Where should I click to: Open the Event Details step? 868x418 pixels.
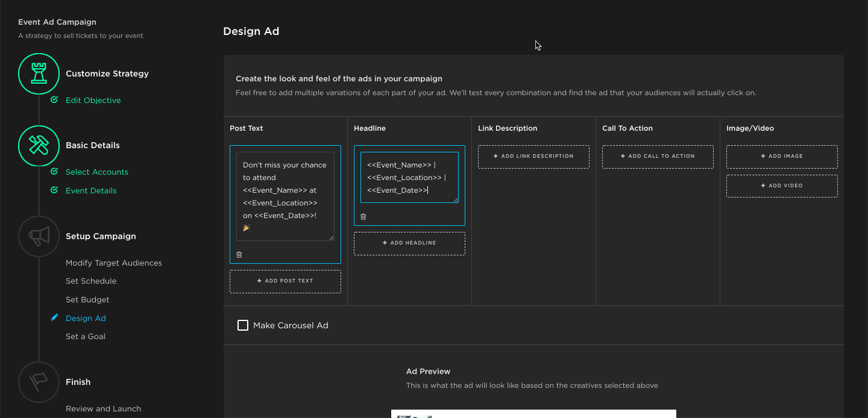pos(91,190)
